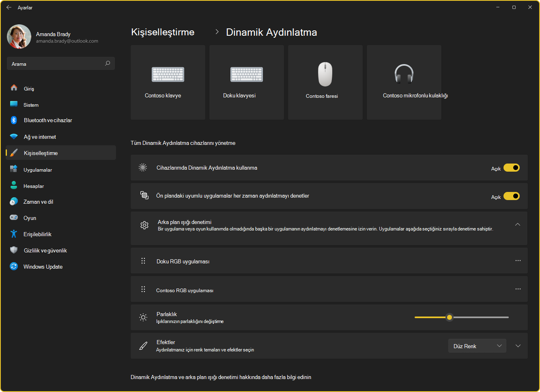Click the Parlaklık brightness slider handle
Screen dimensions: 540x392
pos(449,317)
